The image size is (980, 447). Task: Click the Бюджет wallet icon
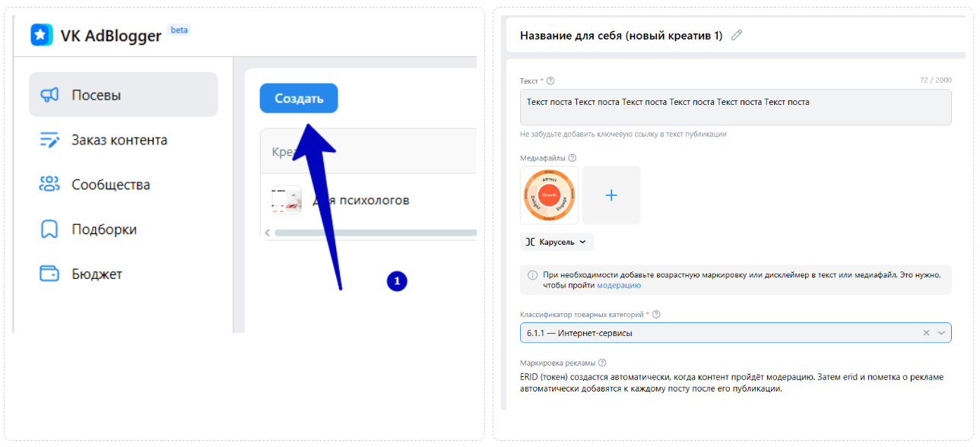49,274
